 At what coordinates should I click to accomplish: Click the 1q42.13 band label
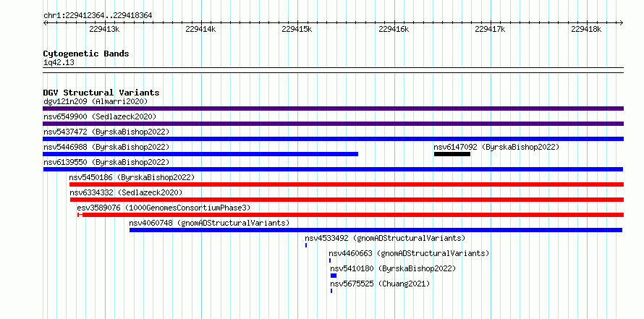tap(59, 63)
